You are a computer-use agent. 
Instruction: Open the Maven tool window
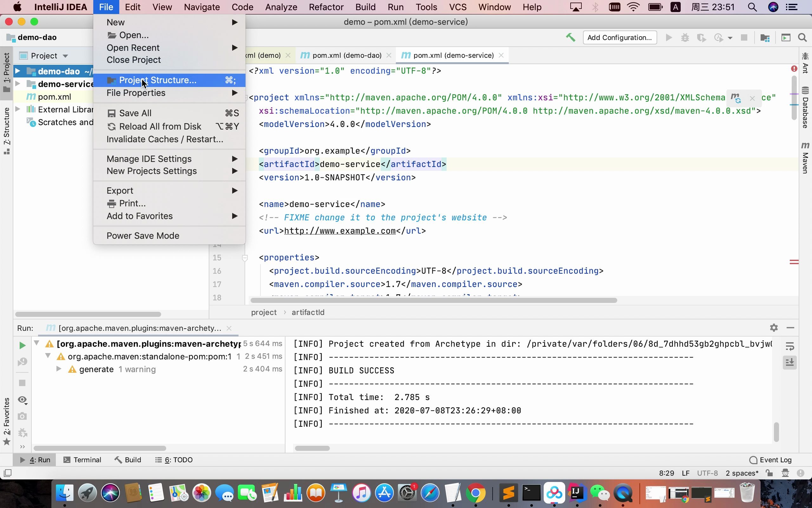click(805, 158)
